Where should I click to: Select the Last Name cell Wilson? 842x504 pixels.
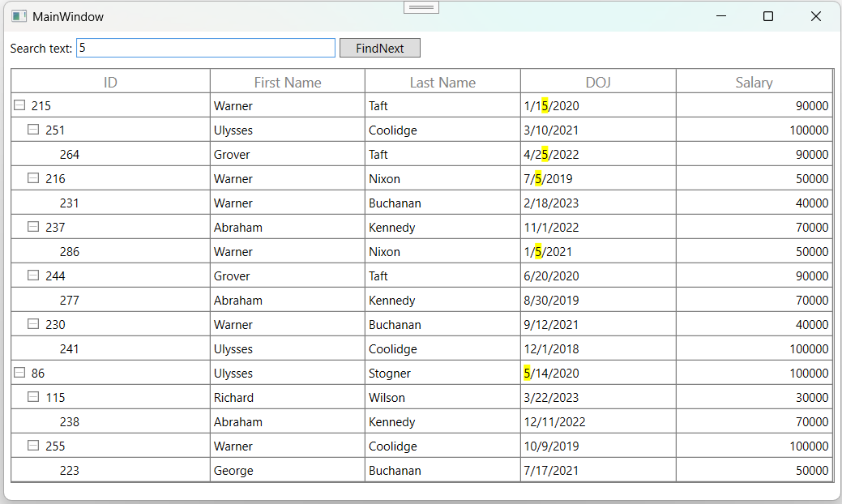pyautogui.click(x=442, y=397)
